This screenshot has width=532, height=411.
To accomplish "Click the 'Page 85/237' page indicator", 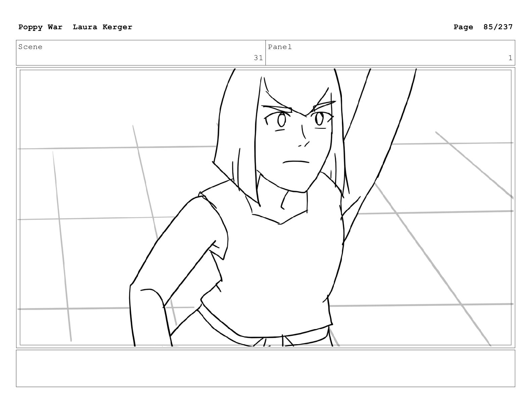I will coord(483,27).
